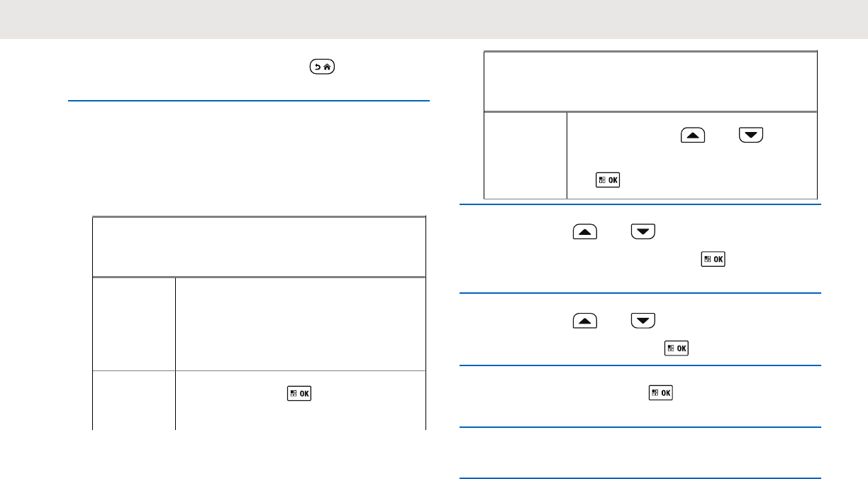Click the up arrow icon inside right table
The image size is (868, 479).
pyautogui.click(x=692, y=136)
